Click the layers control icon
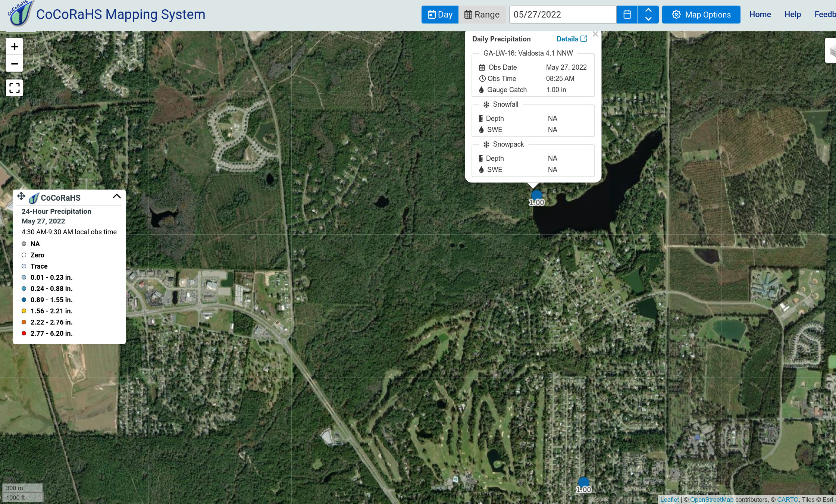The height and width of the screenshot is (504, 836). pyautogui.click(x=832, y=51)
